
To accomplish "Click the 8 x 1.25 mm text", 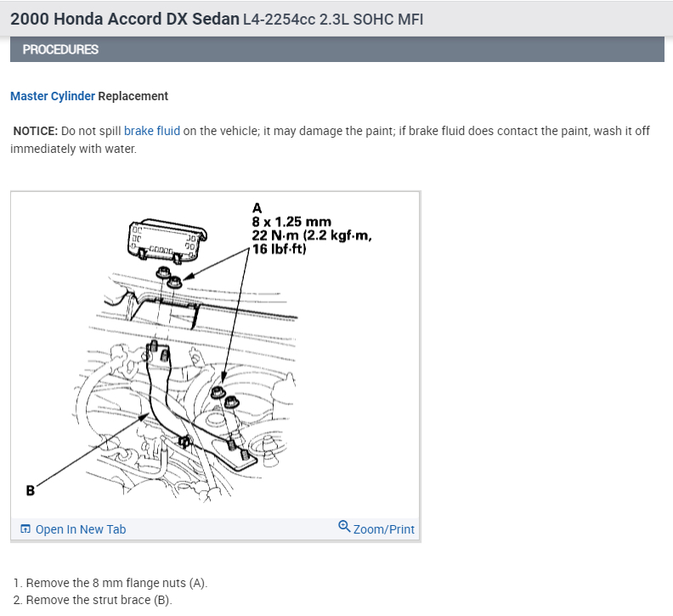I will [x=291, y=222].
